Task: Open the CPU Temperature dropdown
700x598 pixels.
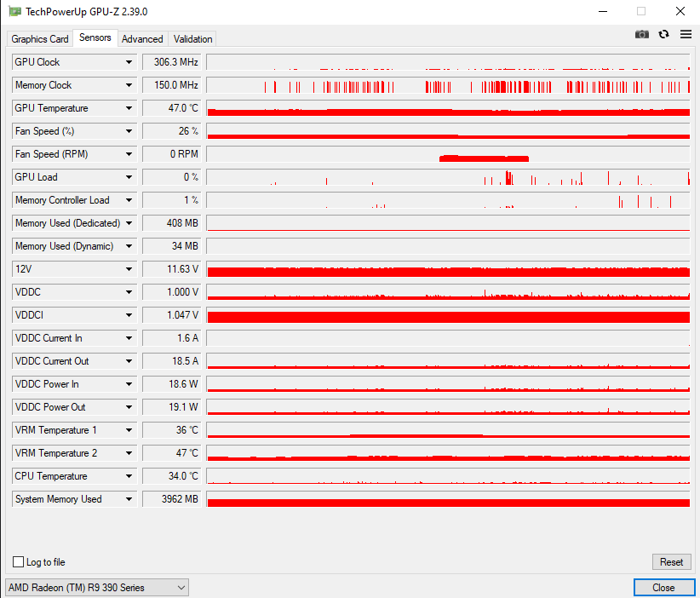Action: [129, 476]
